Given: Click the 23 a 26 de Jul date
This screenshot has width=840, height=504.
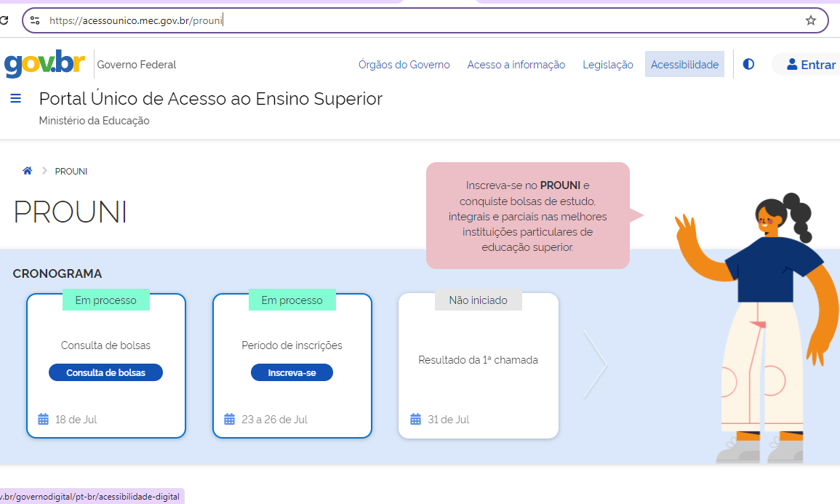Looking at the screenshot, I should (274, 420).
